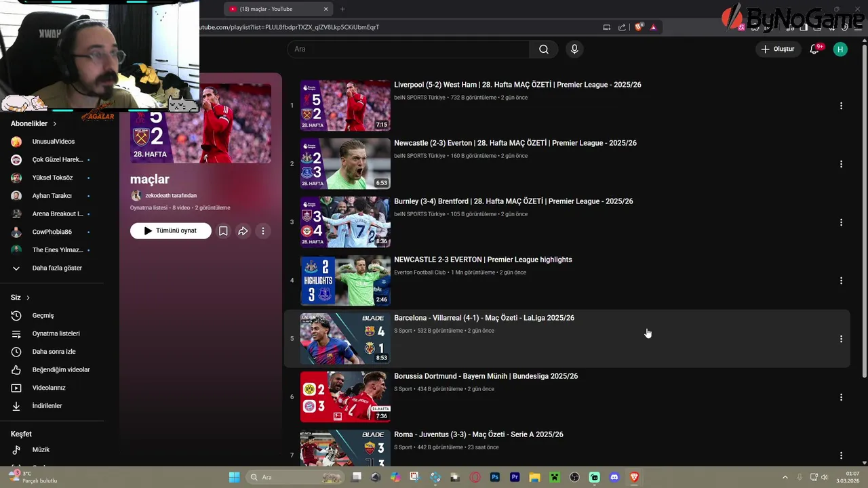
Task: Play Burnley Brentford 8:36 thumbnail
Action: coord(345,222)
